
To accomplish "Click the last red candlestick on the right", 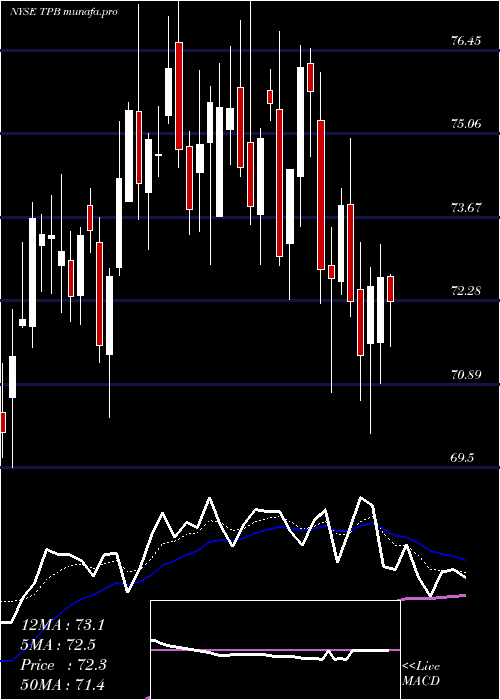I will pos(391,289).
